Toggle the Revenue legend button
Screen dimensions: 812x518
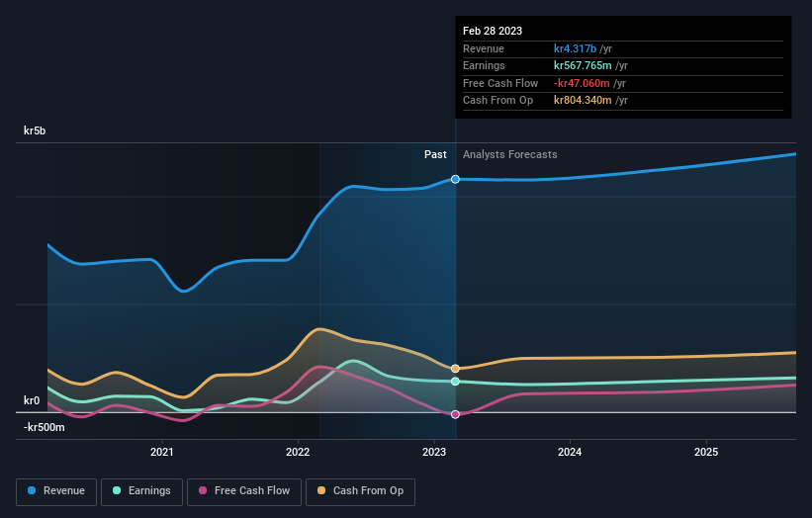coord(56,491)
